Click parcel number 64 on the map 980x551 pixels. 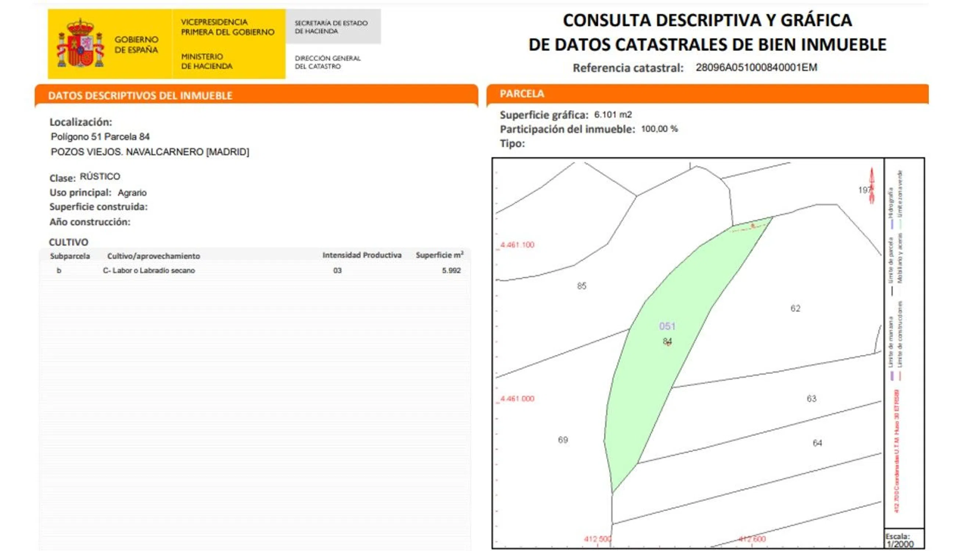tap(817, 443)
